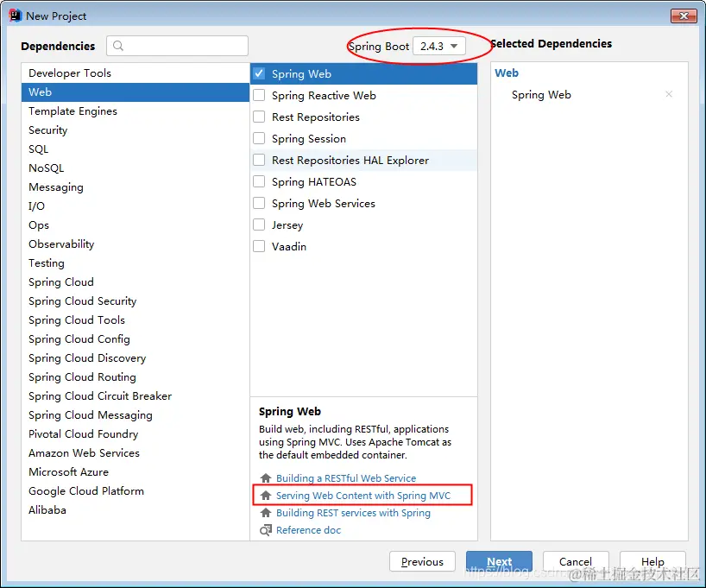Image resolution: width=706 pixels, height=588 pixels.
Task: Select the Observability category
Action: (x=136, y=243)
